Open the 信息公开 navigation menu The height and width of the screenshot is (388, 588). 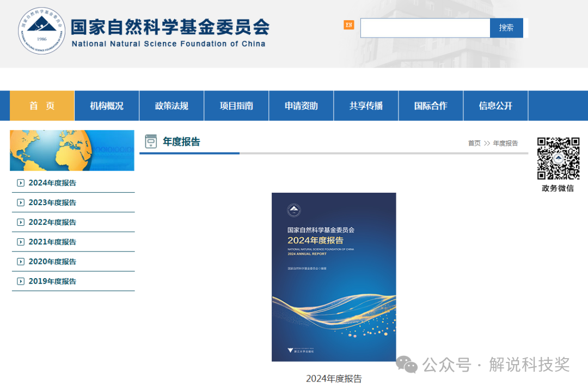click(495, 106)
